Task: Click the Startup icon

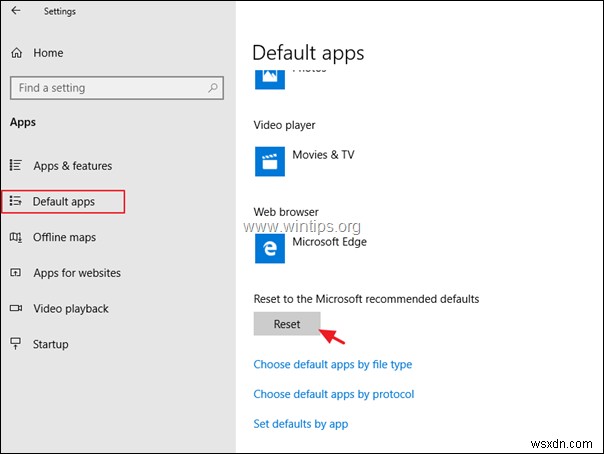Action: coord(15,344)
